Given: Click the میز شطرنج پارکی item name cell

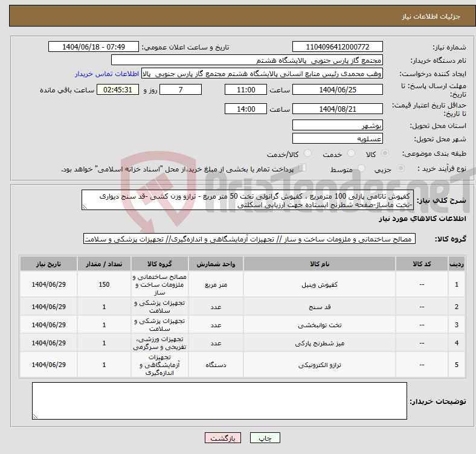Looking at the screenshot, I should point(320,343).
